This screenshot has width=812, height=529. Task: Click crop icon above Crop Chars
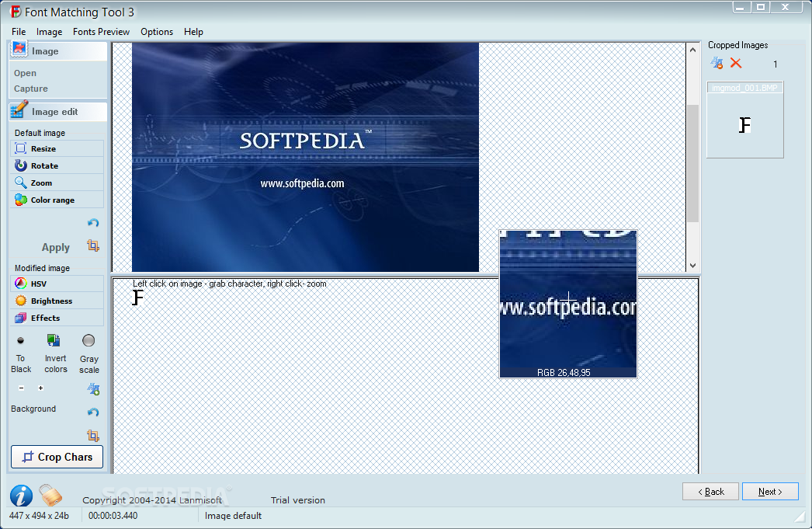point(93,435)
